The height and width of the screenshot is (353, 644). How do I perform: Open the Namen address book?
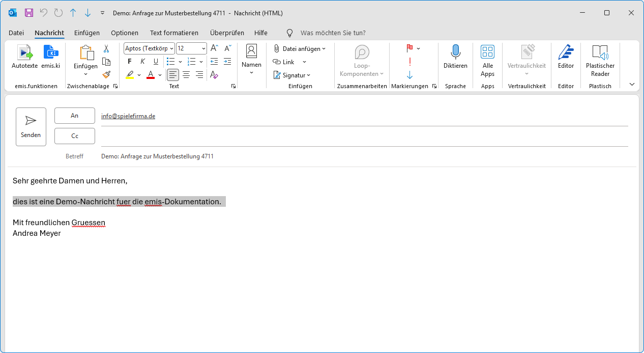coord(251,59)
